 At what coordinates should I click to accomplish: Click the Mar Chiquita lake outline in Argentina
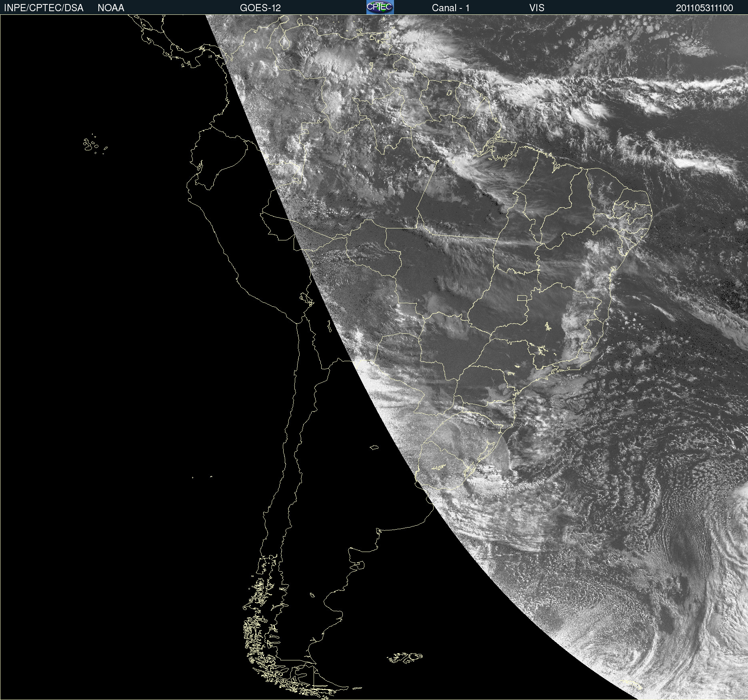pyautogui.click(x=374, y=447)
